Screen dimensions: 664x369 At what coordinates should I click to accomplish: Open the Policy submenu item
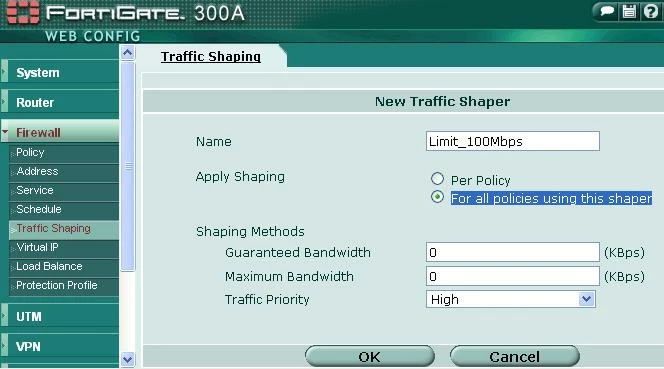point(64,153)
